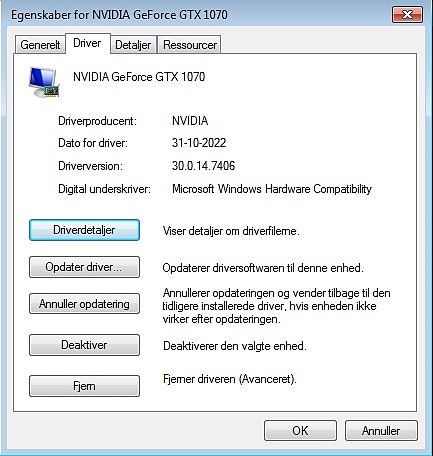Click the 'Viser detaljer om driverfilerne' description
Viewport: 433px width, 456px height.
coord(231,231)
